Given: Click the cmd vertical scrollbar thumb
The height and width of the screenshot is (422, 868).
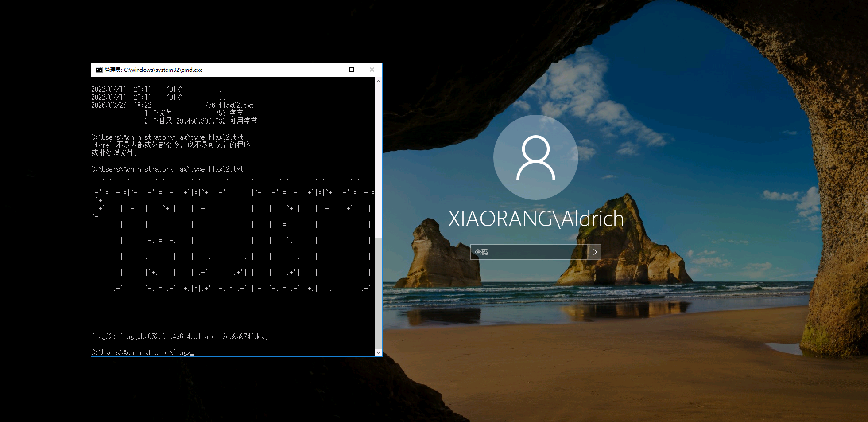Looking at the screenshot, I should (378, 293).
